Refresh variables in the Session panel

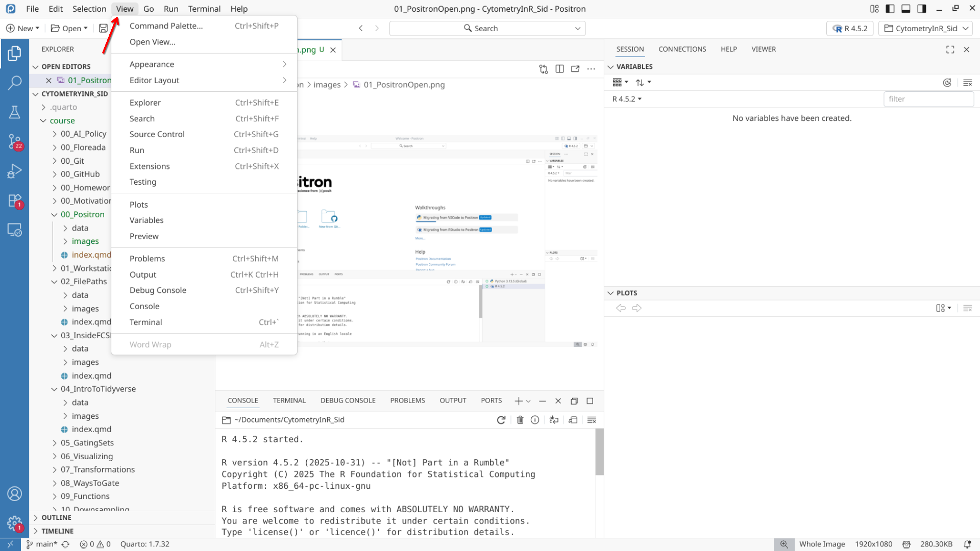click(x=947, y=83)
